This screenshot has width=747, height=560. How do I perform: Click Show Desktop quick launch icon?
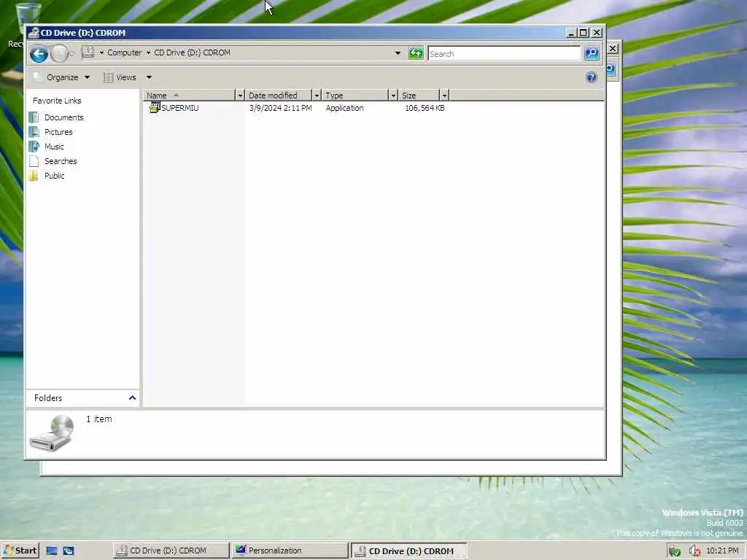pos(52,551)
